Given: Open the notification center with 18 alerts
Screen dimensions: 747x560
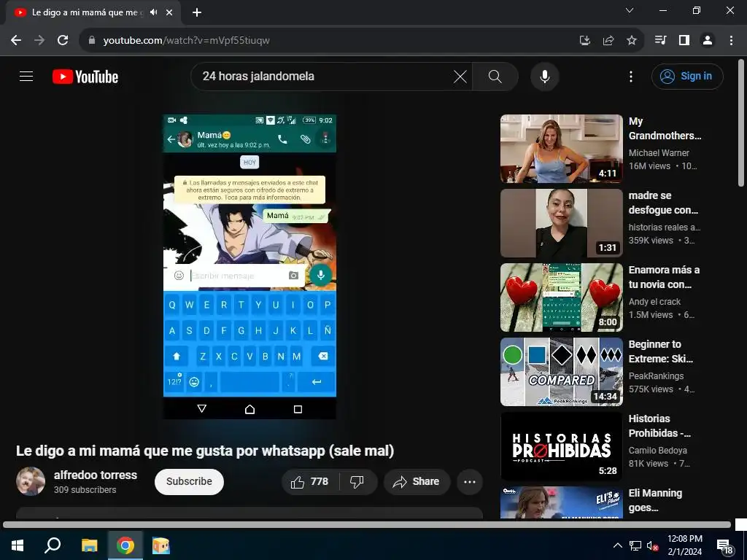Looking at the screenshot, I should point(724,547).
